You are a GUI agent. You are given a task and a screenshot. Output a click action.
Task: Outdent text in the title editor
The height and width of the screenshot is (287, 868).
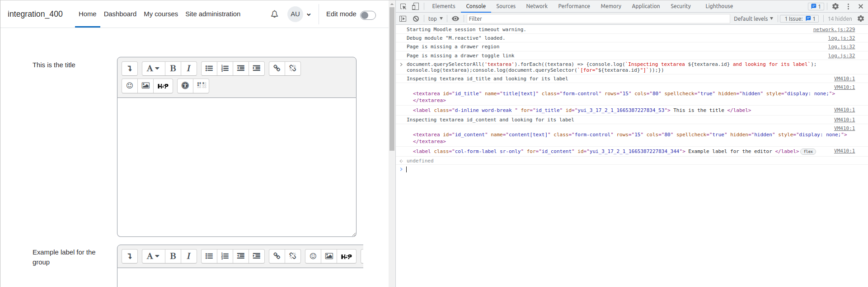click(241, 69)
